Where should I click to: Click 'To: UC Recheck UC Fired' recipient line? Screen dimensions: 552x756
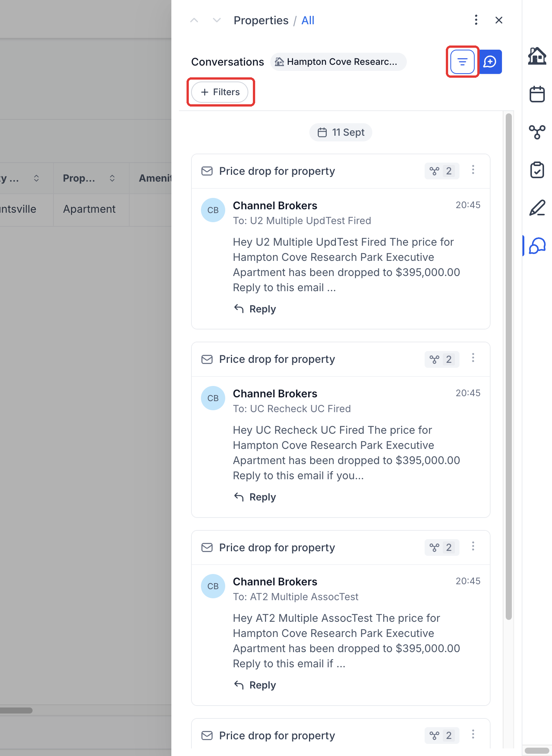click(x=292, y=409)
